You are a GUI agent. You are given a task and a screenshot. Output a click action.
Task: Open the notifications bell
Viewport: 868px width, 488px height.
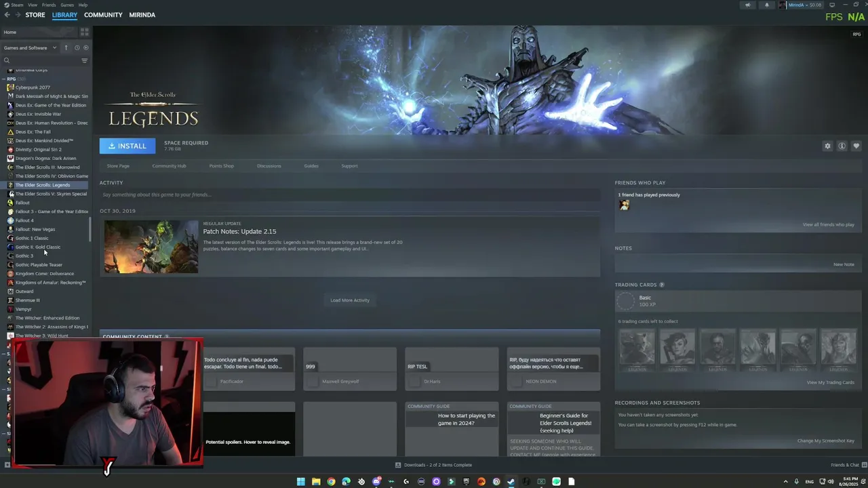(x=767, y=5)
